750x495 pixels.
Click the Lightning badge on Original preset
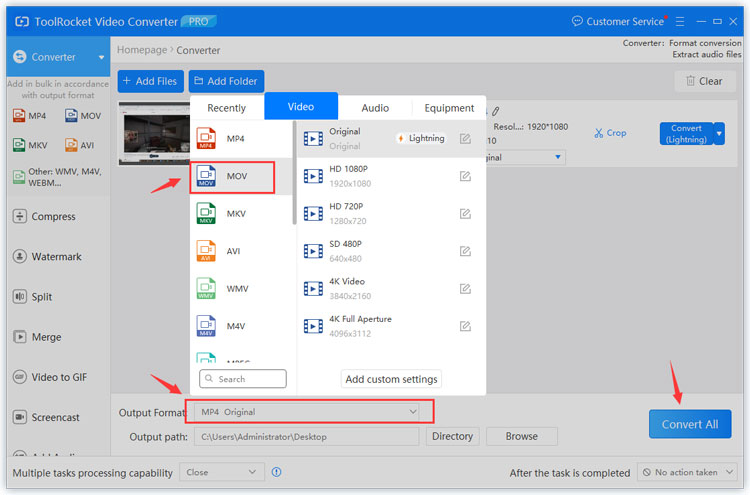click(421, 138)
